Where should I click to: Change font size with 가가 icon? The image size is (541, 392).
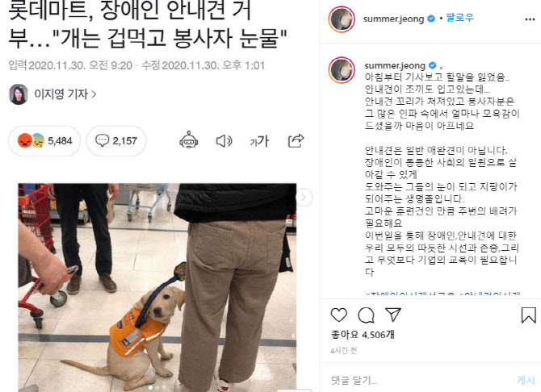coord(259,140)
